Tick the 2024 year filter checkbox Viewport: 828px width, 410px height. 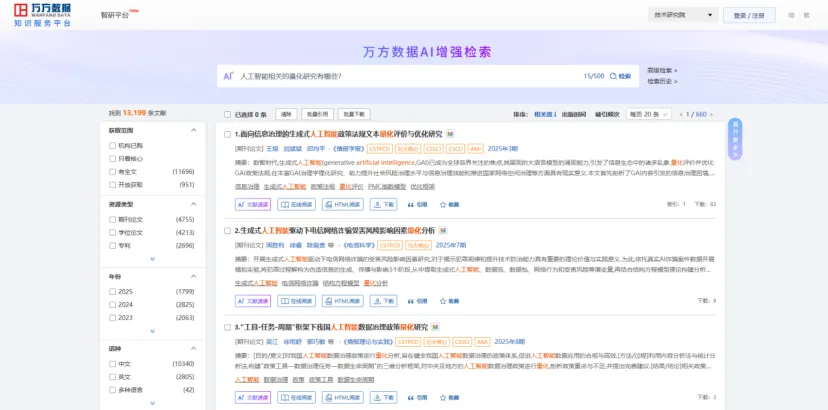coord(112,304)
